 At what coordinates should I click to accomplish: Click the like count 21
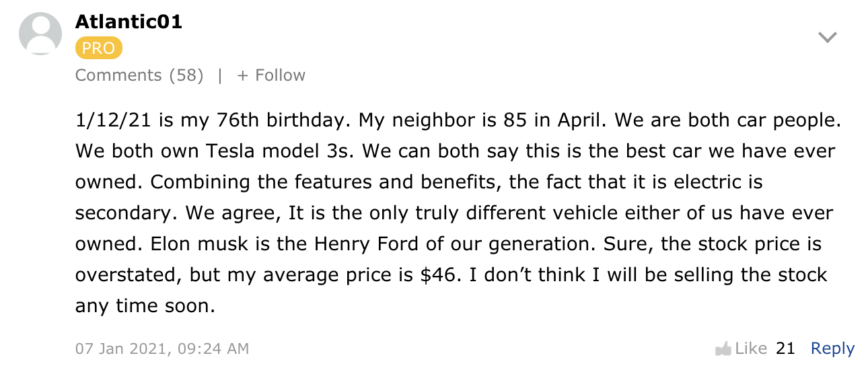tap(785, 349)
